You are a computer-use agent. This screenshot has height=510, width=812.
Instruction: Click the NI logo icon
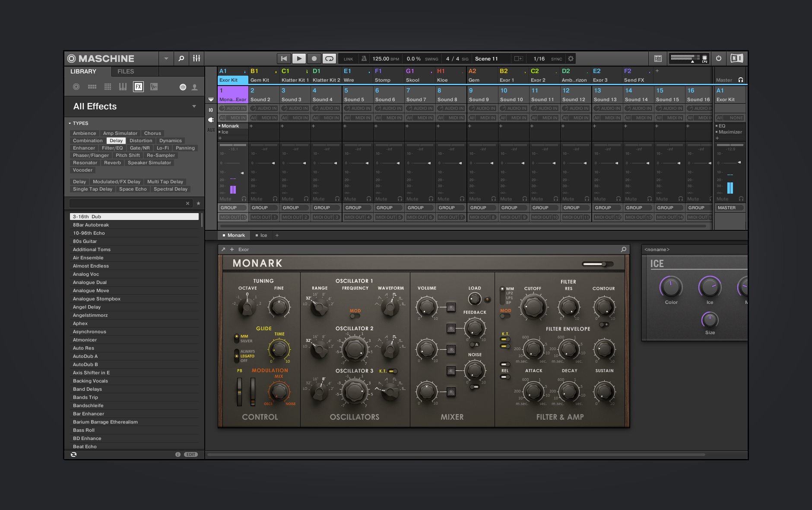pos(736,58)
